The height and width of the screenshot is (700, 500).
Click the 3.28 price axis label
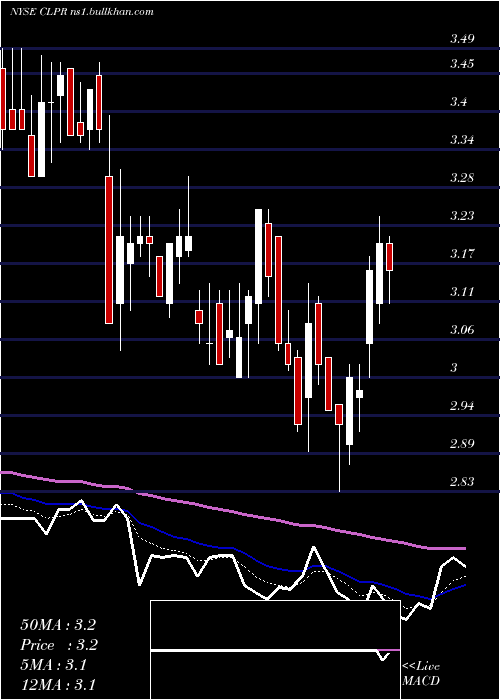(462, 178)
